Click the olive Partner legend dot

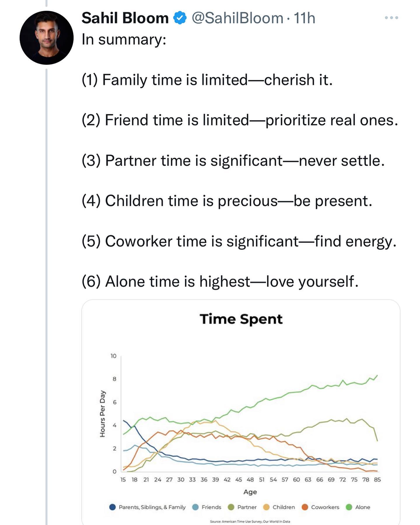point(231,507)
